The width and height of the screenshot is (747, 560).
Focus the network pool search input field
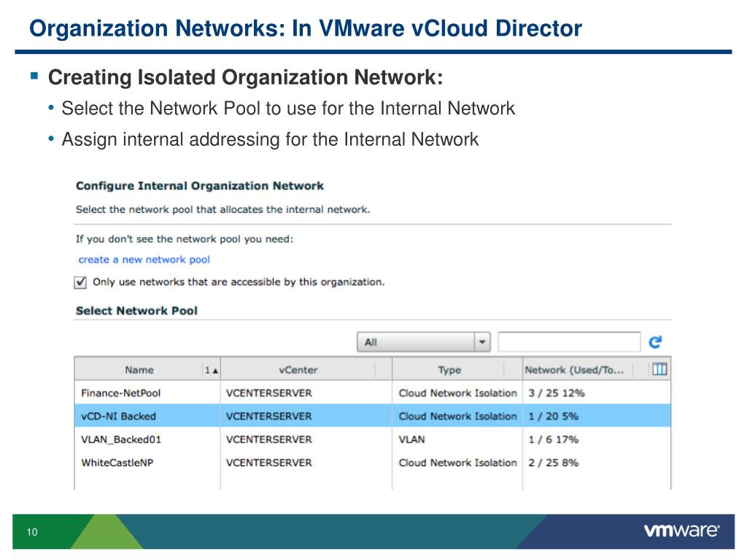[569, 342]
